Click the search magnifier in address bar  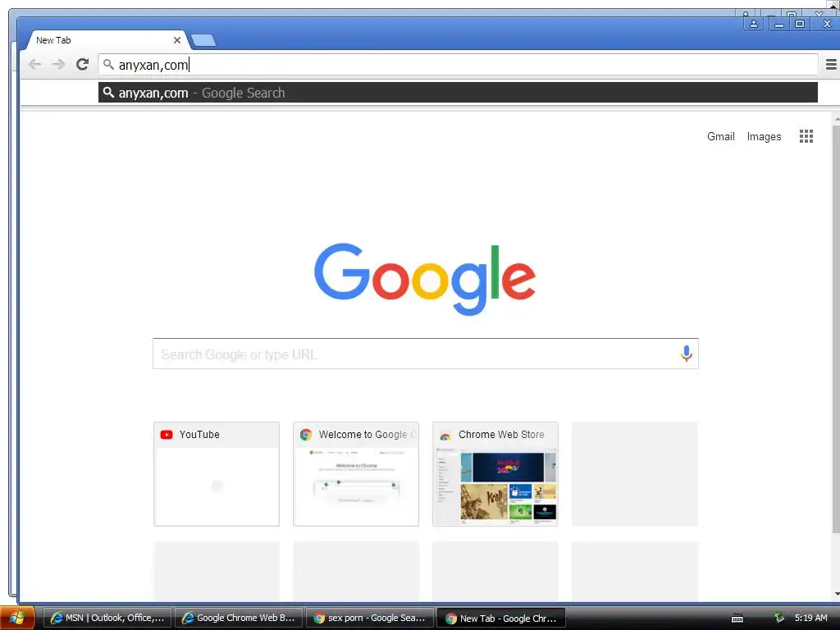tap(108, 64)
